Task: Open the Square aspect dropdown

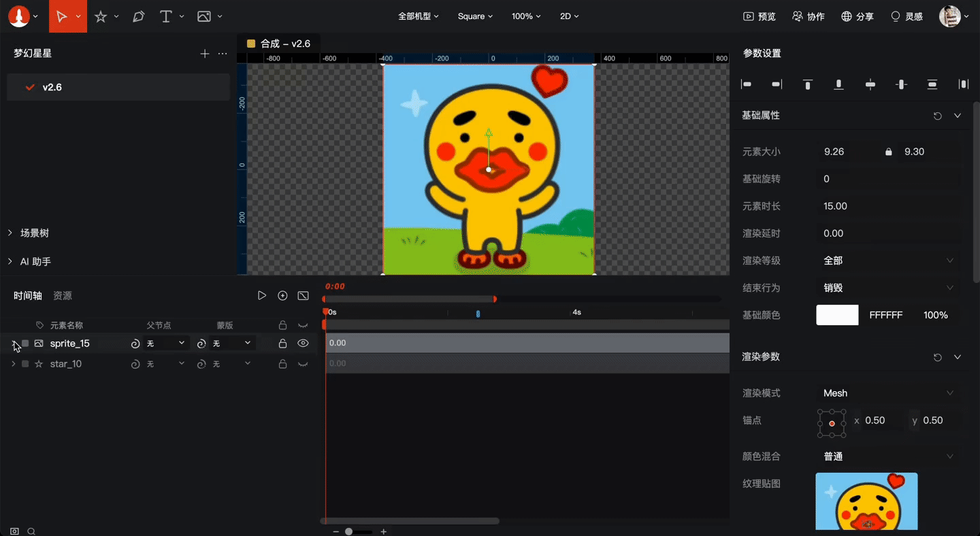Action: click(475, 16)
